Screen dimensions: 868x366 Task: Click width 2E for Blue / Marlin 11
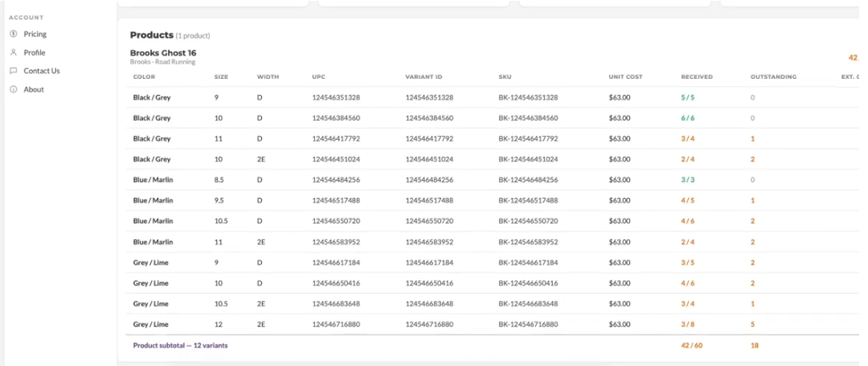[x=260, y=242]
